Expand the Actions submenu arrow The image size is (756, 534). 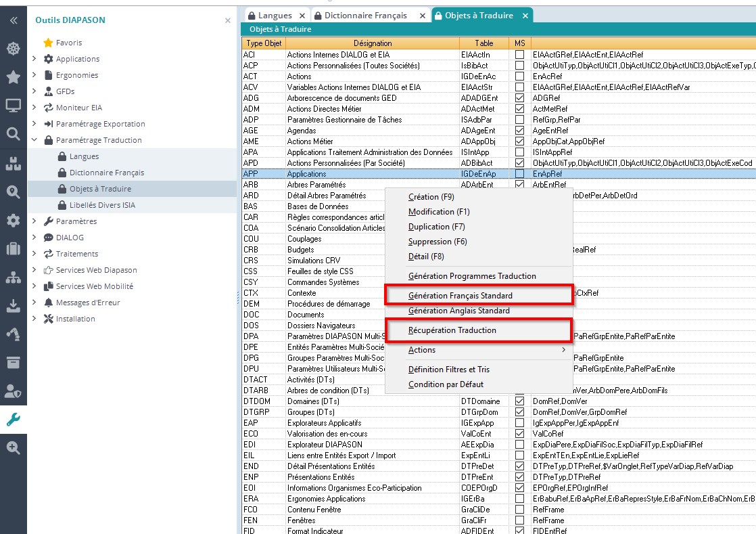563,350
